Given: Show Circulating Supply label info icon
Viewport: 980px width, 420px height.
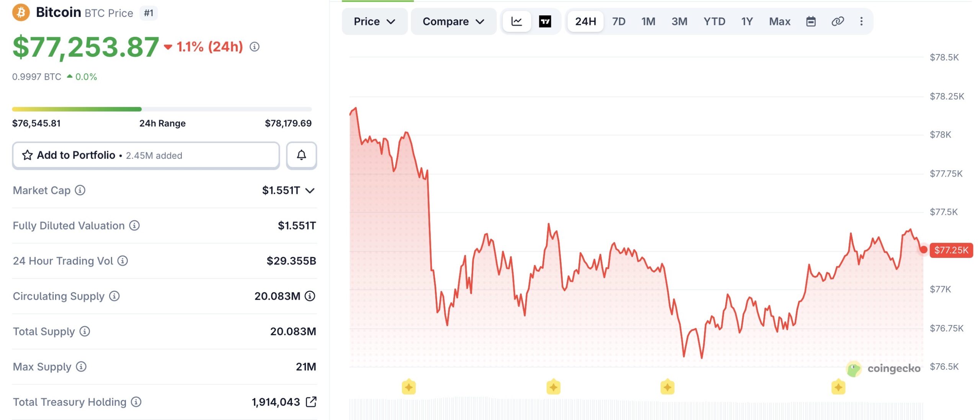Looking at the screenshot, I should point(114,296).
